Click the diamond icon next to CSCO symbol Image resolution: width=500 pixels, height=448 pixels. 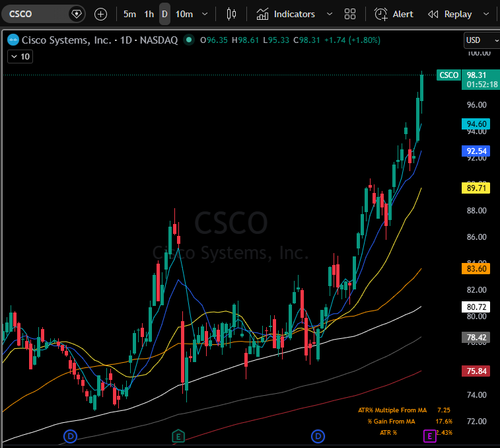click(x=77, y=14)
